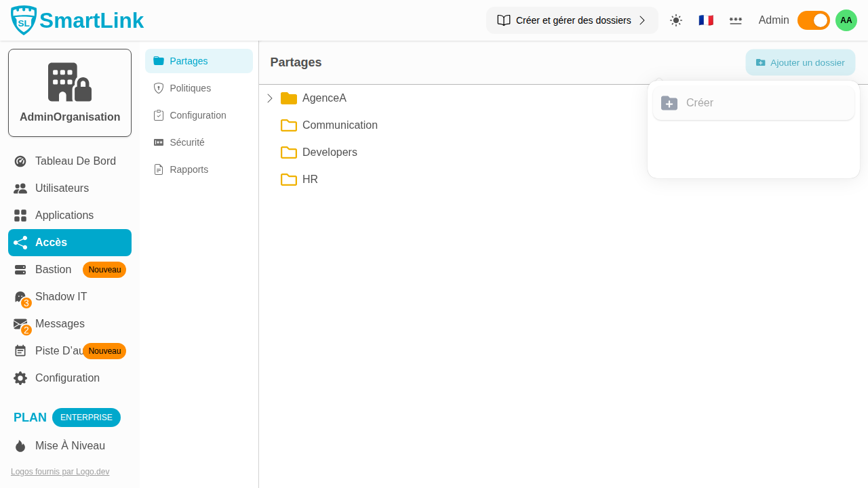Select the Politiques tab
This screenshot has height=488, width=868.
[x=190, y=88]
